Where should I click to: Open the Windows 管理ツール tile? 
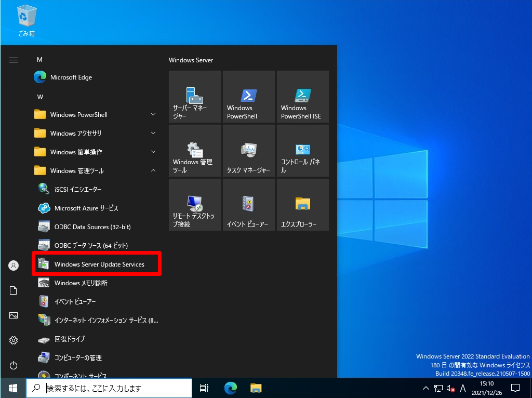click(195, 151)
